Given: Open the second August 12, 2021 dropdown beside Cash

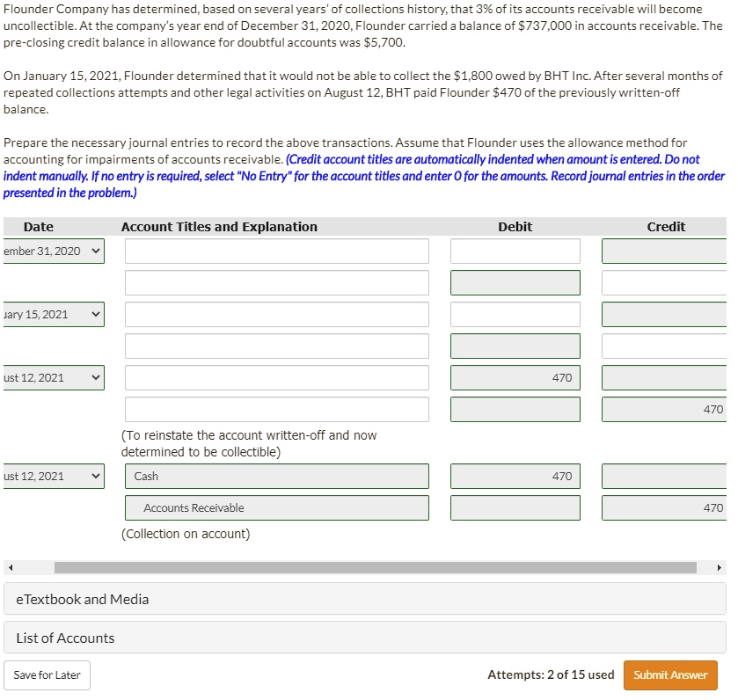Looking at the screenshot, I should (x=54, y=476).
